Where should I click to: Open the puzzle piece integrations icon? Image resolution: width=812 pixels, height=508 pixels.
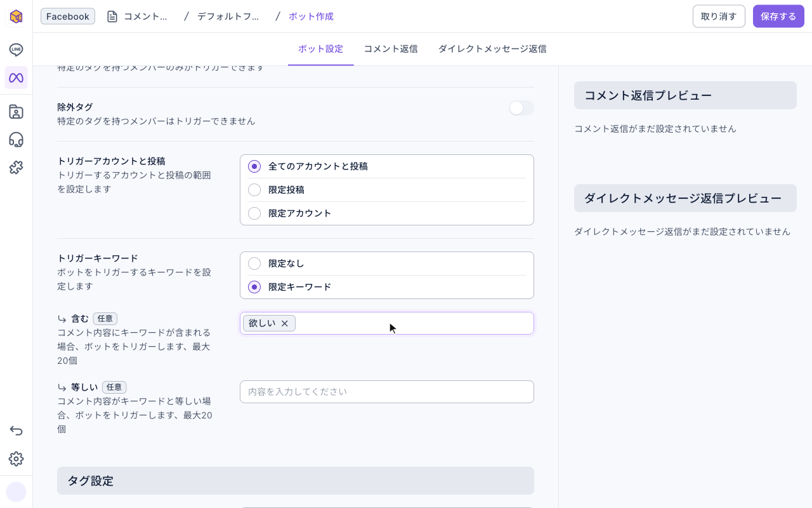pos(16,168)
